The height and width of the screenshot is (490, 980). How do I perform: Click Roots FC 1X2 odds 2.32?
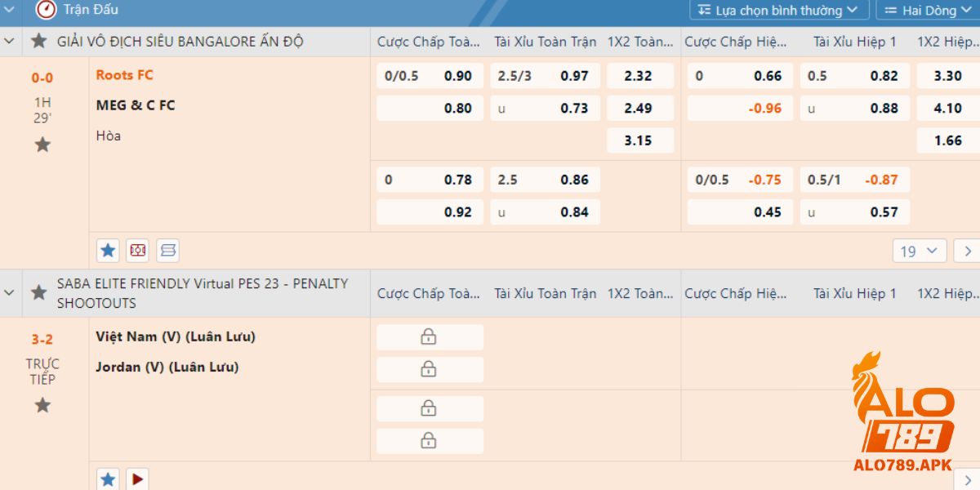tap(639, 76)
